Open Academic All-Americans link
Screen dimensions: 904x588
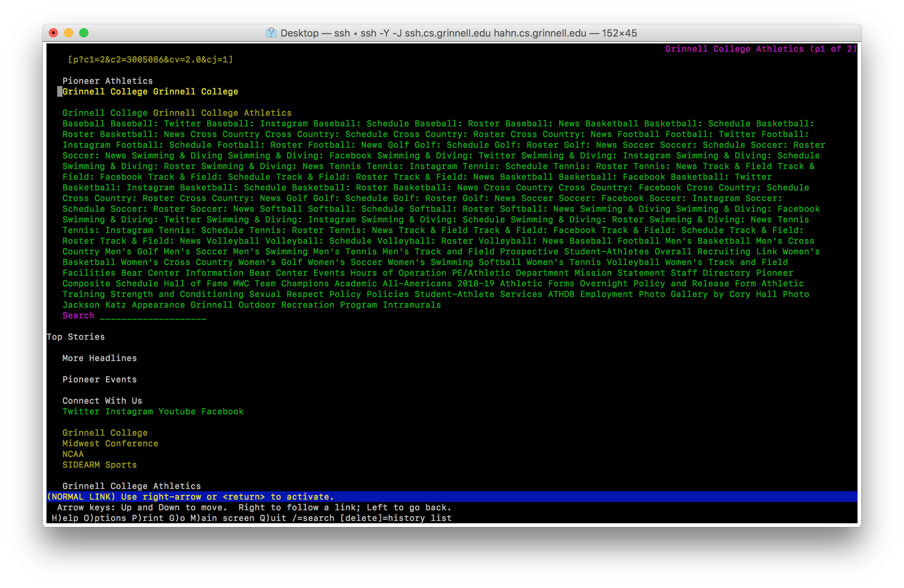[x=393, y=284]
